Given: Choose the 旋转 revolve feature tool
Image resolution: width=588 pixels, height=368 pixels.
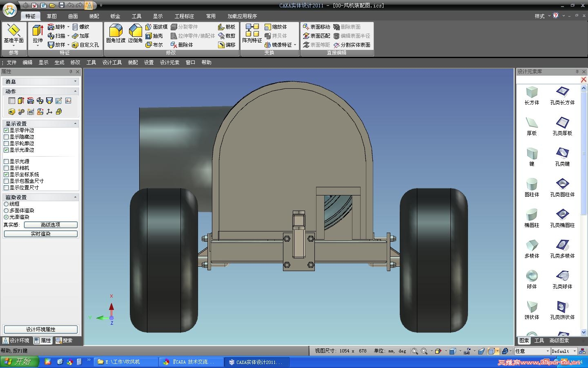Looking at the screenshot, I should point(56,27).
